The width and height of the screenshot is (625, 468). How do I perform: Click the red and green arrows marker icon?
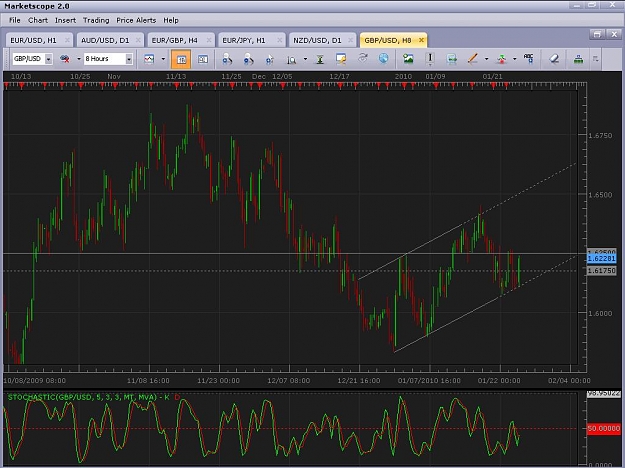point(501,59)
